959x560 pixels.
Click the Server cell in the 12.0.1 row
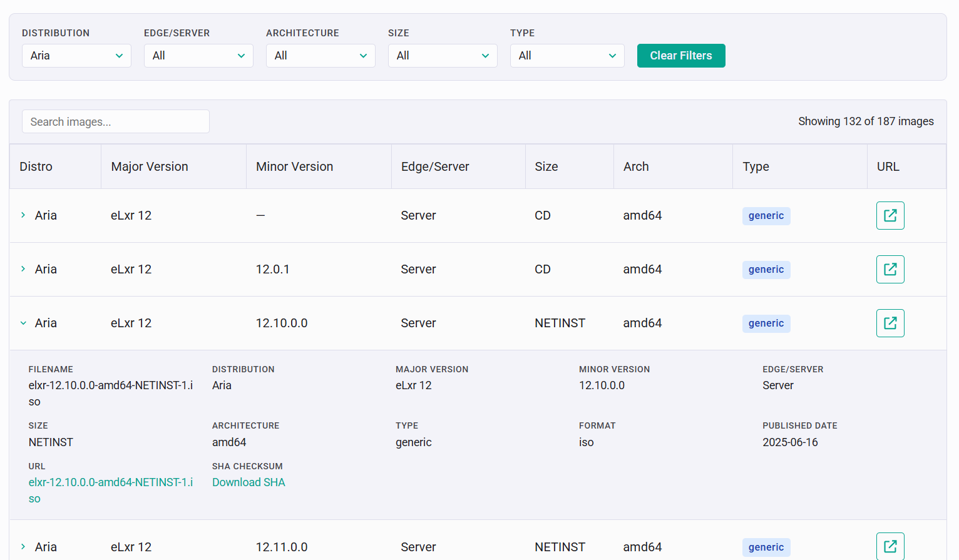coord(418,269)
